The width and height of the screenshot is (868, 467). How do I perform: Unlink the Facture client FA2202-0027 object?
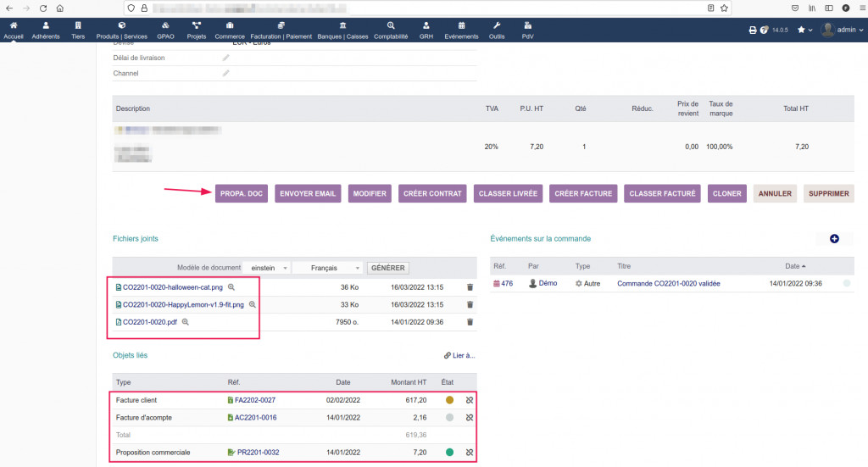(x=470, y=400)
